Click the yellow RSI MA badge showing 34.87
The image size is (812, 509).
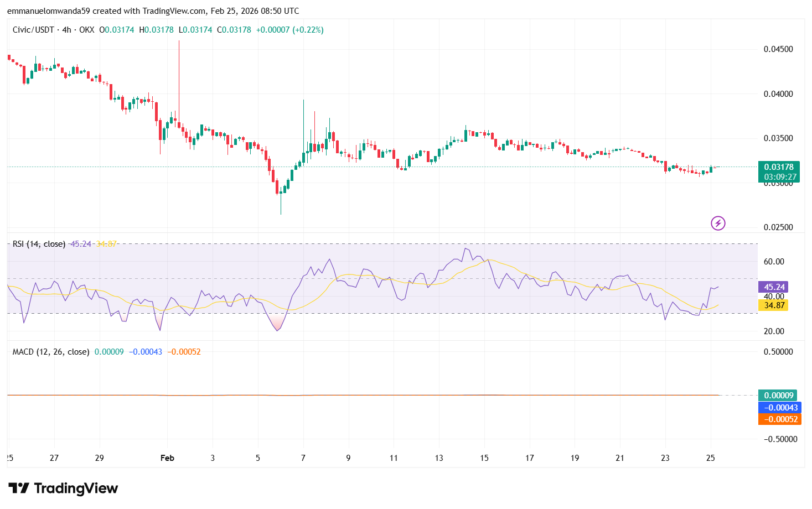pos(774,304)
